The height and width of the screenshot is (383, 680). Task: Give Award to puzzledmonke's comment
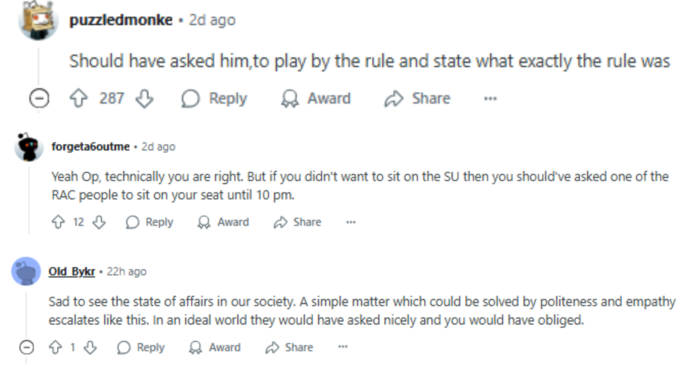(316, 98)
